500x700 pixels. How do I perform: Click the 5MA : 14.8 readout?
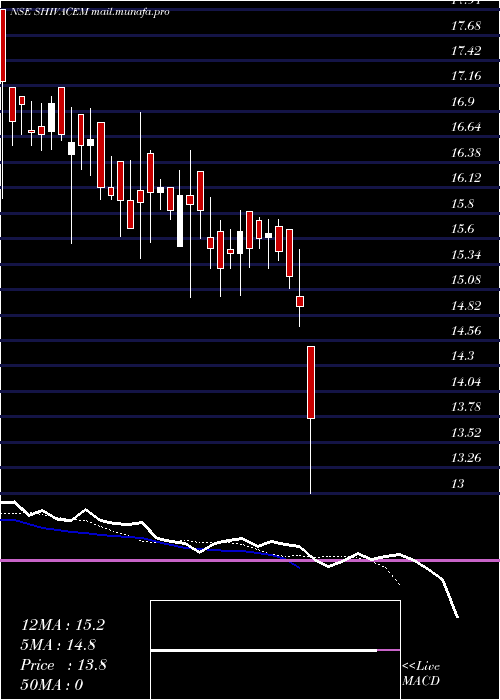(58, 645)
